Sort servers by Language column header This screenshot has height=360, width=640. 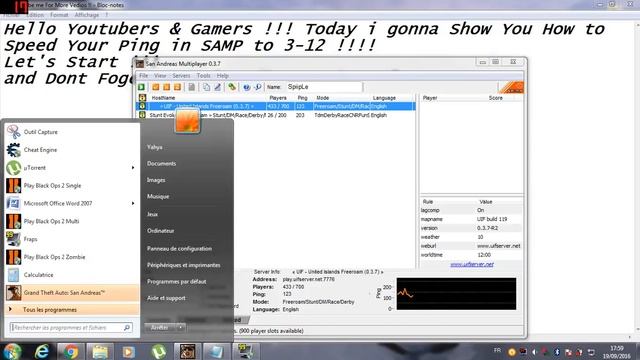(384, 98)
